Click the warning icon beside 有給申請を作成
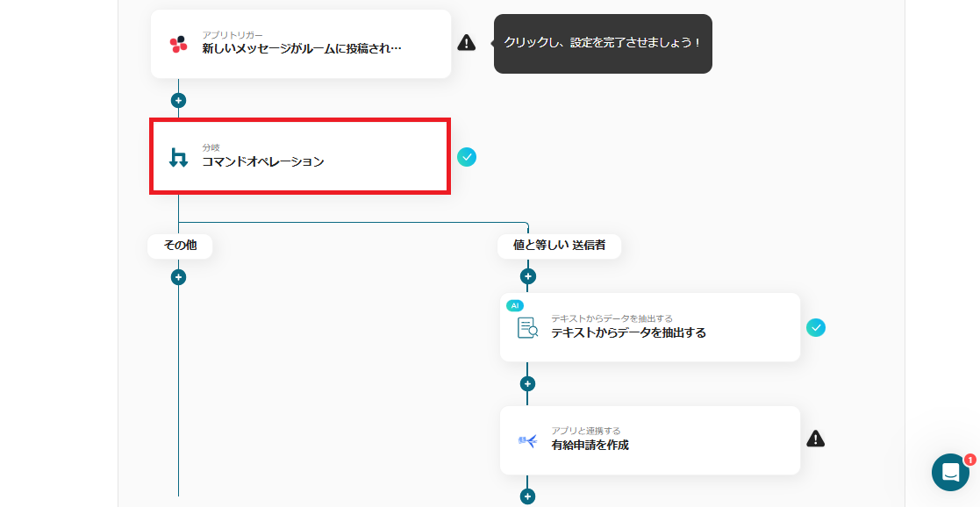 816,439
